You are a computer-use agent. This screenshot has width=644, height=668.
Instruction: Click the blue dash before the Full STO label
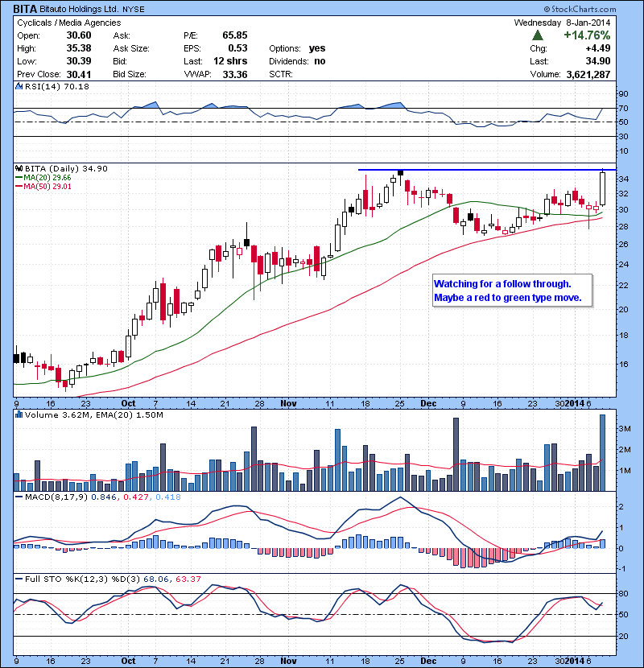[19, 579]
